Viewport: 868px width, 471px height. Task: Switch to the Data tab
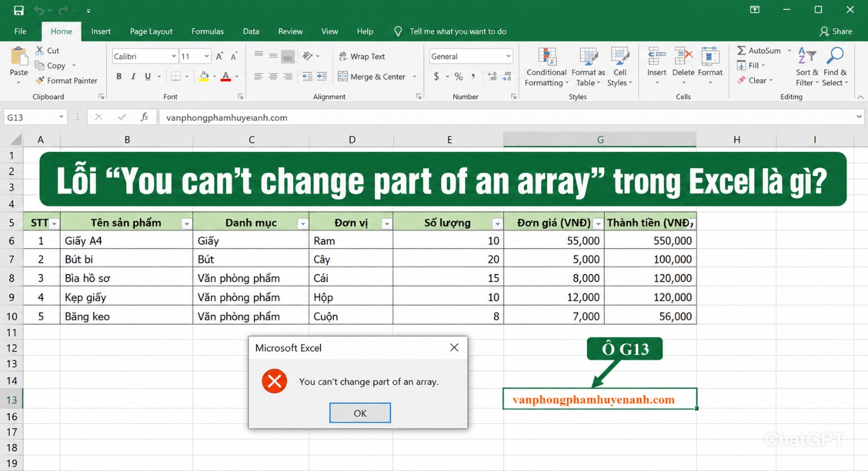(251, 31)
